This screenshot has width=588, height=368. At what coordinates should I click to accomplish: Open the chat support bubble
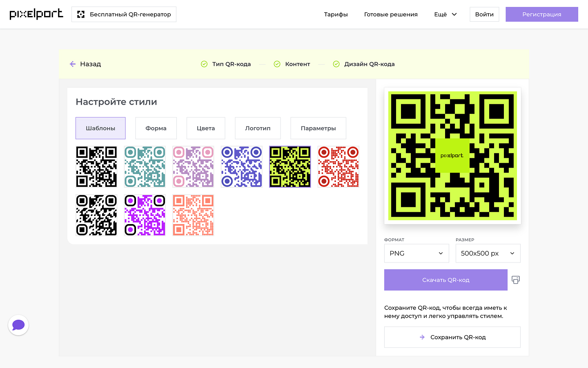[x=18, y=325]
